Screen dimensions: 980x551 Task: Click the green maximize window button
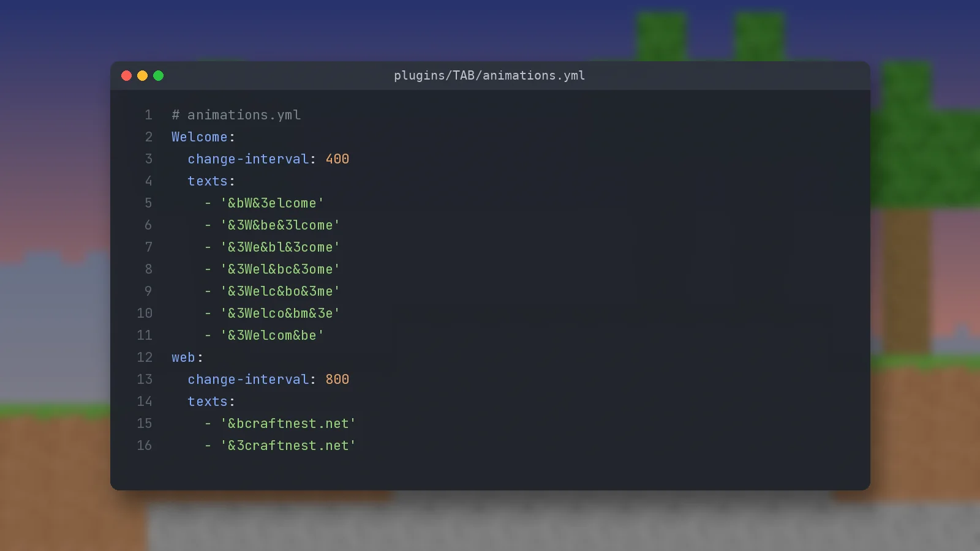[x=159, y=76]
